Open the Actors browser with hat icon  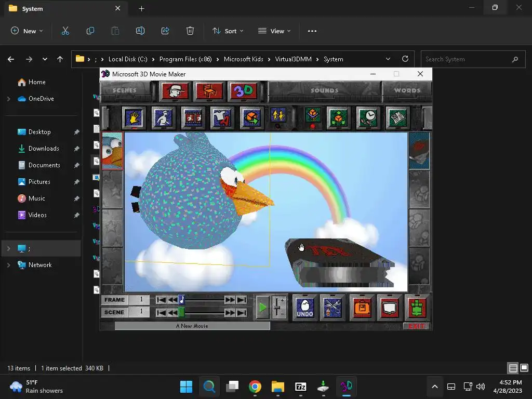(175, 91)
